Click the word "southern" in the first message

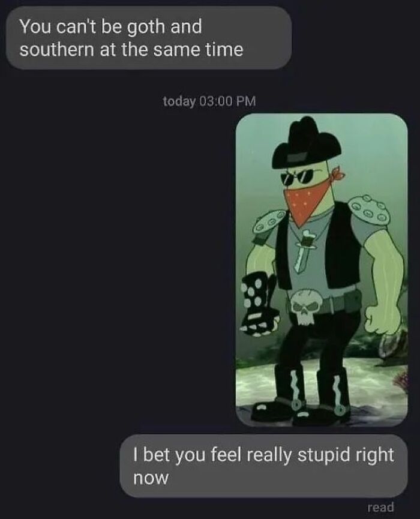point(56,50)
